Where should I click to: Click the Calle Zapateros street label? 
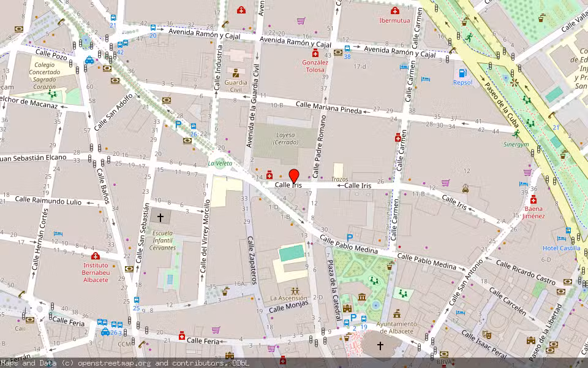pos(251,260)
